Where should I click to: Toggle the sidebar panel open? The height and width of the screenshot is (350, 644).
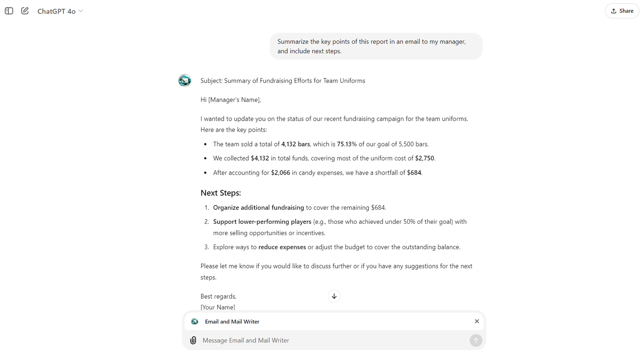click(x=9, y=11)
